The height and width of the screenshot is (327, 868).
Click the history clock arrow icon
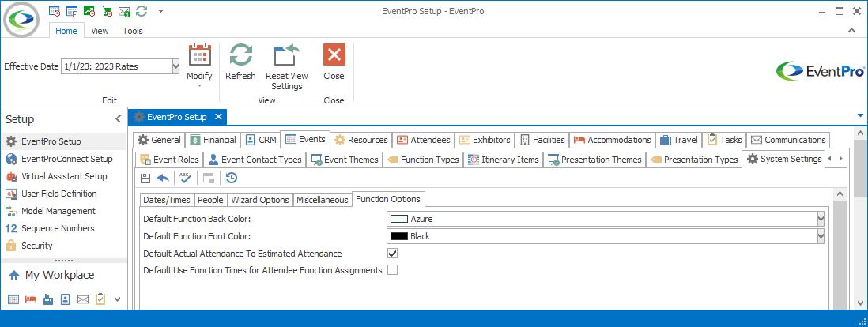[x=232, y=178]
